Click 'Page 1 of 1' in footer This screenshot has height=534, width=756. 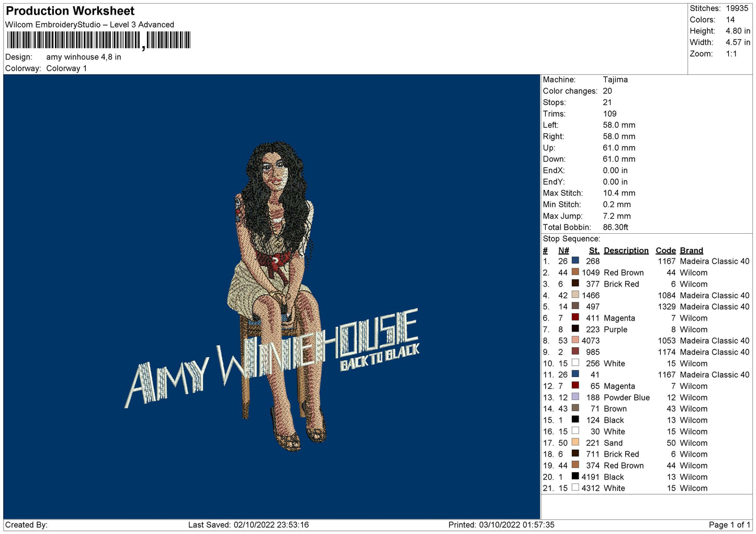coord(730,525)
